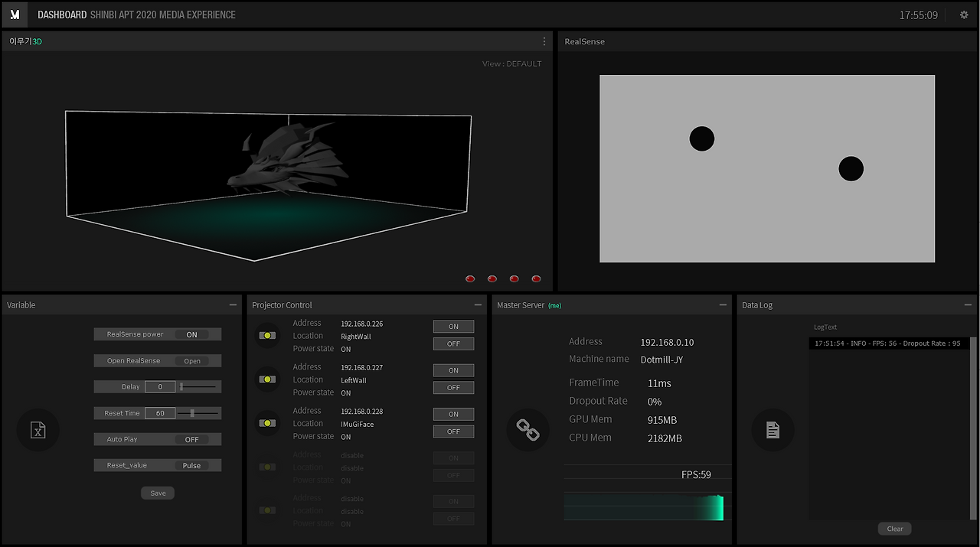Viewport: 980px width, 547px height.
Task: Click the spreadsheet icon in the Variable panel
Action: (x=38, y=430)
